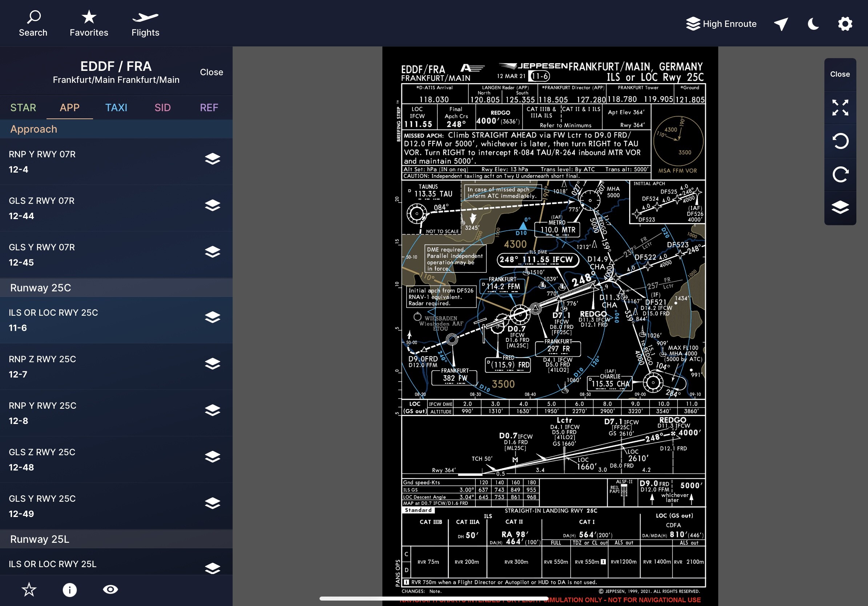Overlay RNP Z RWY 25C layers icon
Image resolution: width=868 pixels, height=606 pixels.
tap(213, 364)
